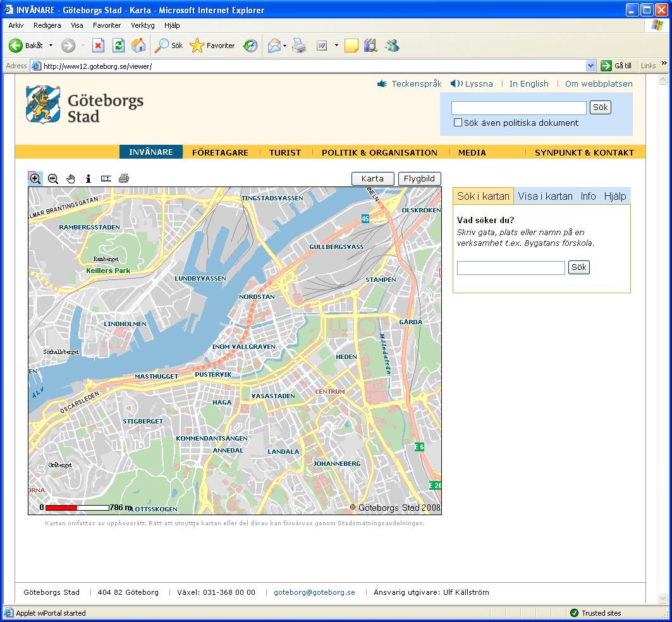Open POLITIK & ORGANISATION navigation tab
Screen dimensions: 672x622
tap(380, 152)
